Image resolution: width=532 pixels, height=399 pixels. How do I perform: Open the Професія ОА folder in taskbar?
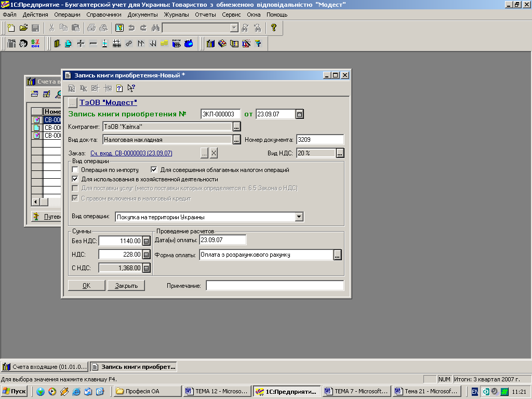(147, 391)
